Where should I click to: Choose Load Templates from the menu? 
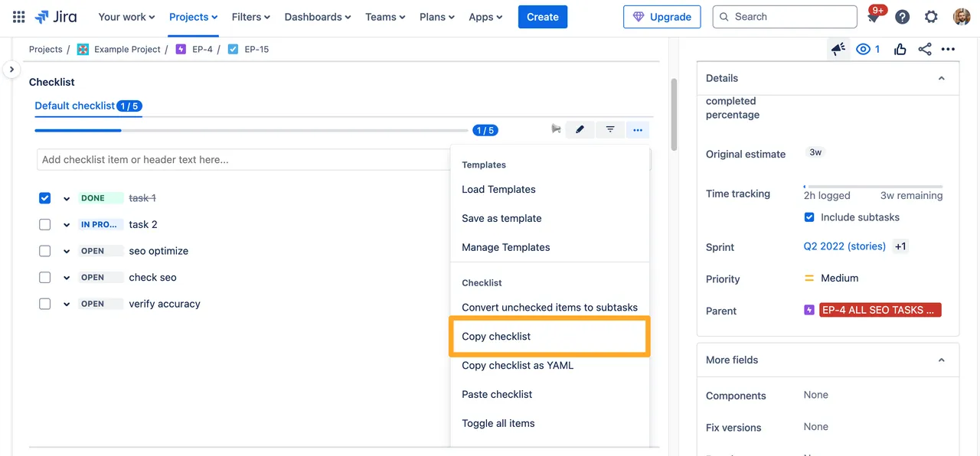pos(498,190)
